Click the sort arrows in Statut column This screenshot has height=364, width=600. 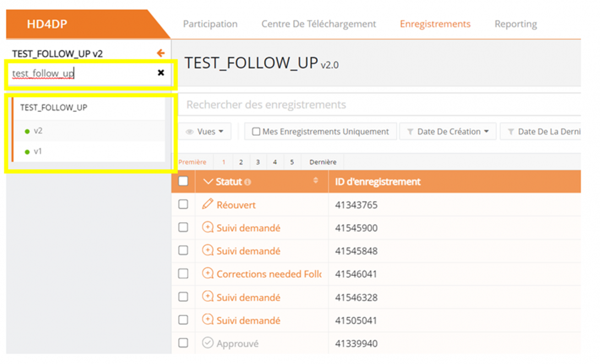pyautogui.click(x=315, y=181)
